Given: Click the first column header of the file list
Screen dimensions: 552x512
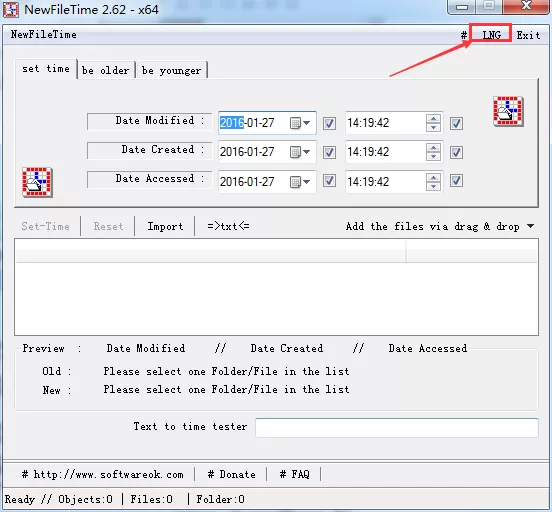Looking at the screenshot, I should point(211,251).
